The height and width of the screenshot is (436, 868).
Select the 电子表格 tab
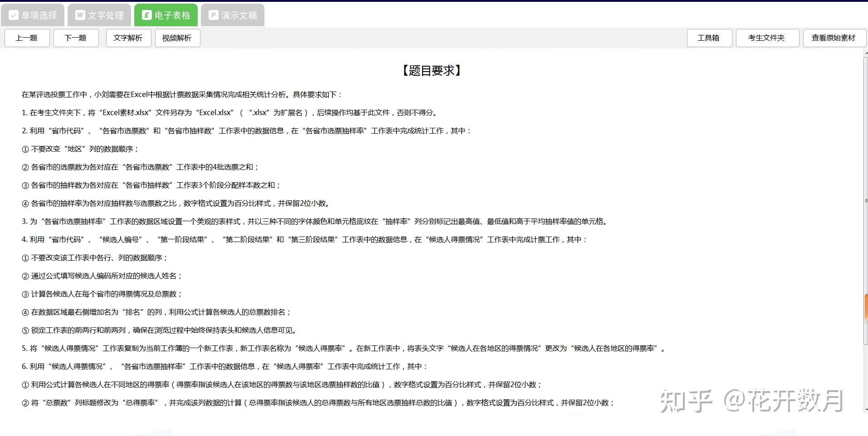click(166, 15)
